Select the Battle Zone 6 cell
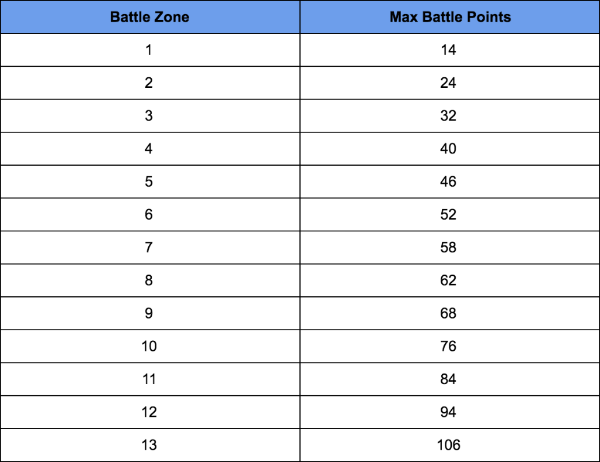 [x=150, y=215]
